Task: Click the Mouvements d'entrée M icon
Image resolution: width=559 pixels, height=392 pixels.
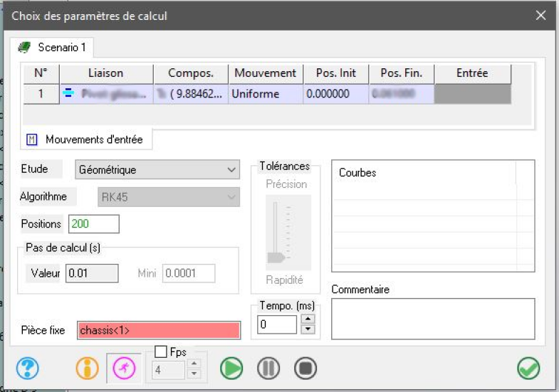Action: (32, 139)
